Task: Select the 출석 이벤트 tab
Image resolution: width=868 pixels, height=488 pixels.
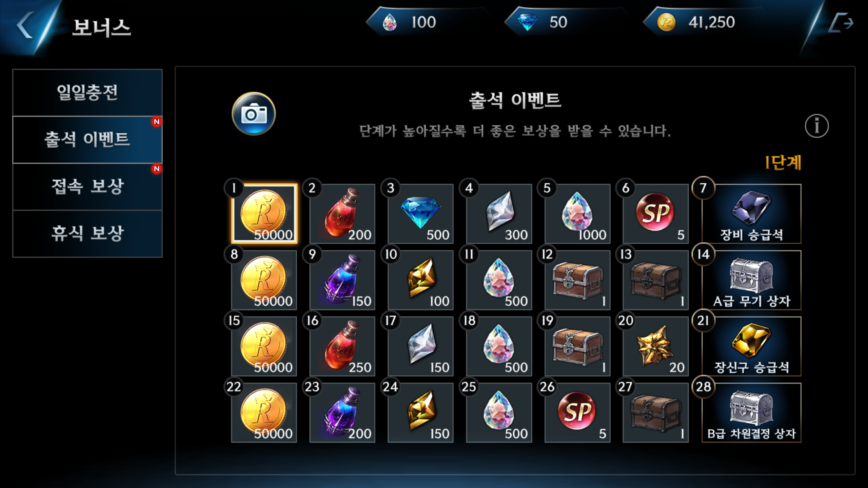Action: pyautogui.click(x=87, y=140)
